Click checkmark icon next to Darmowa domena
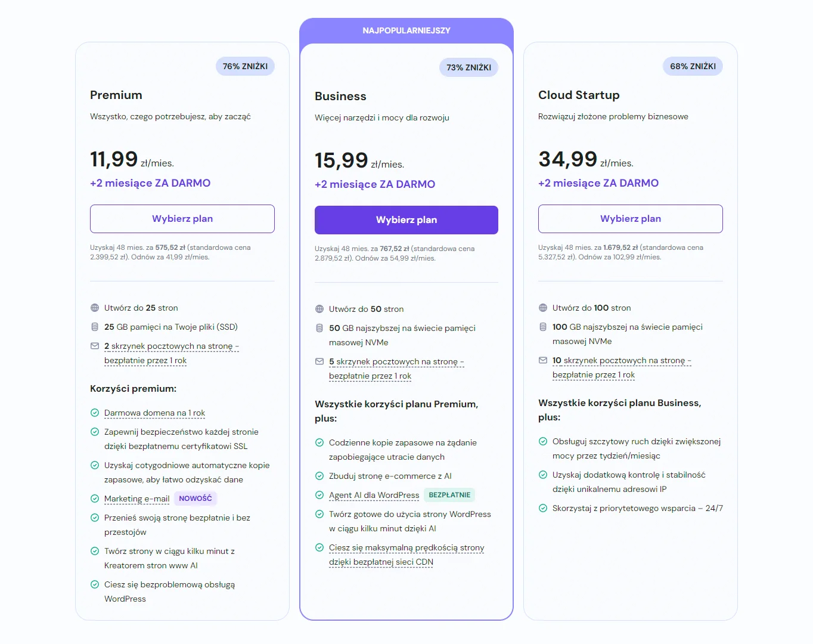813x644 pixels. click(95, 413)
